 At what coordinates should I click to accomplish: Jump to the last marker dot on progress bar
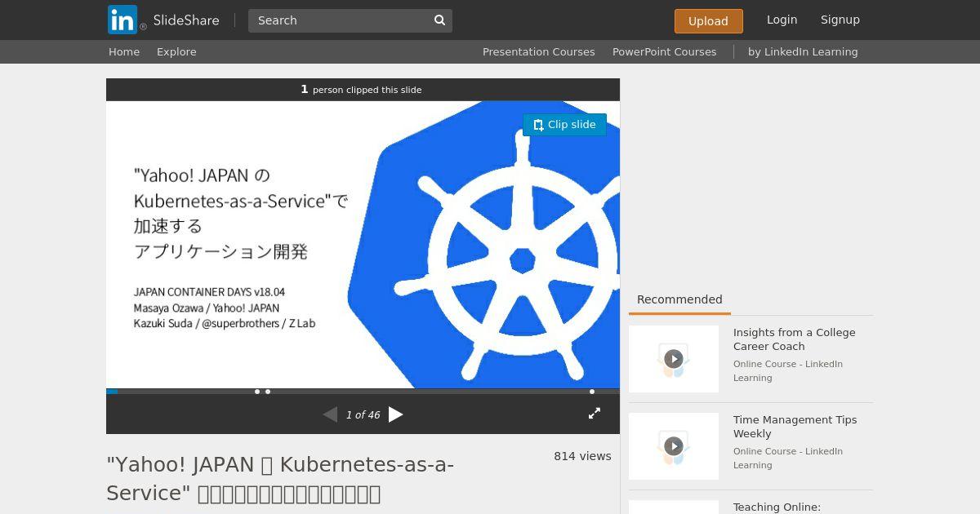592,392
